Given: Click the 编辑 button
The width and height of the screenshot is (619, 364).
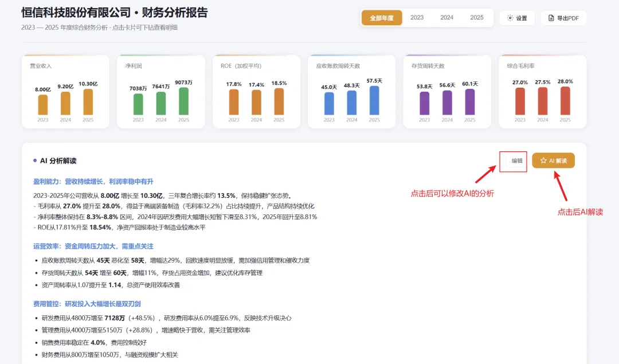Looking at the screenshot, I should (517, 161).
